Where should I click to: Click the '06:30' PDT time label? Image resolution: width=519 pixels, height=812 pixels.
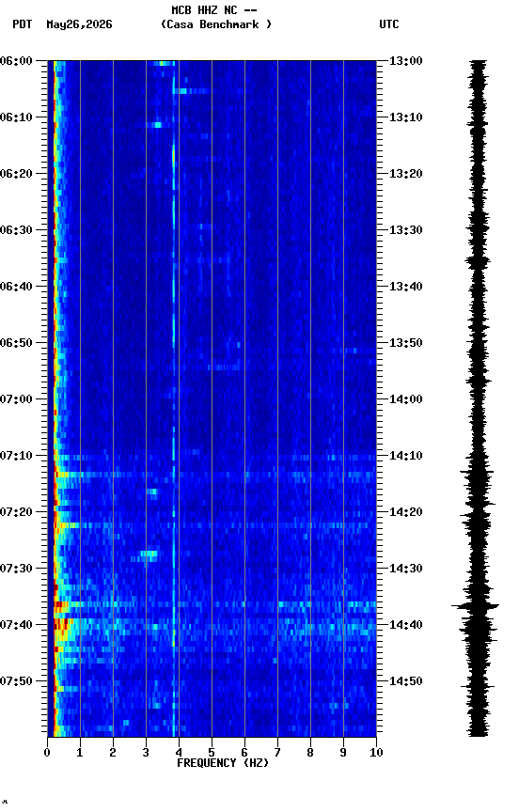tap(16, 230)
